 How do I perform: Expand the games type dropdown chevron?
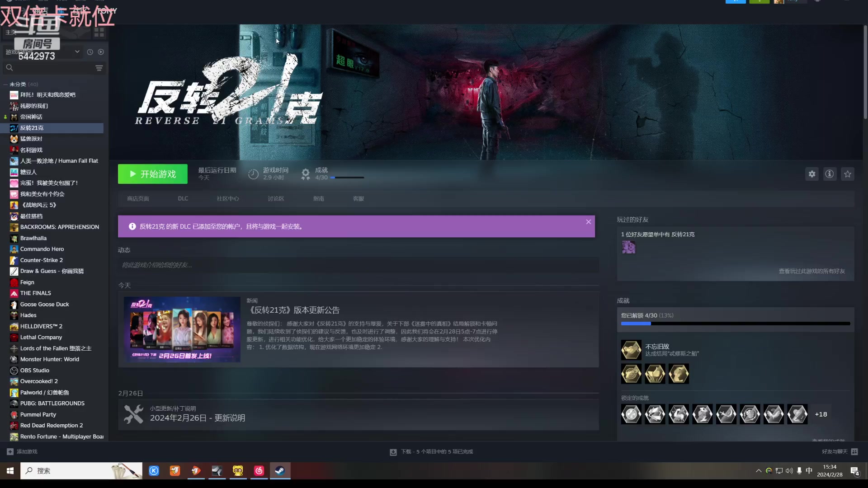click(77, 52)
